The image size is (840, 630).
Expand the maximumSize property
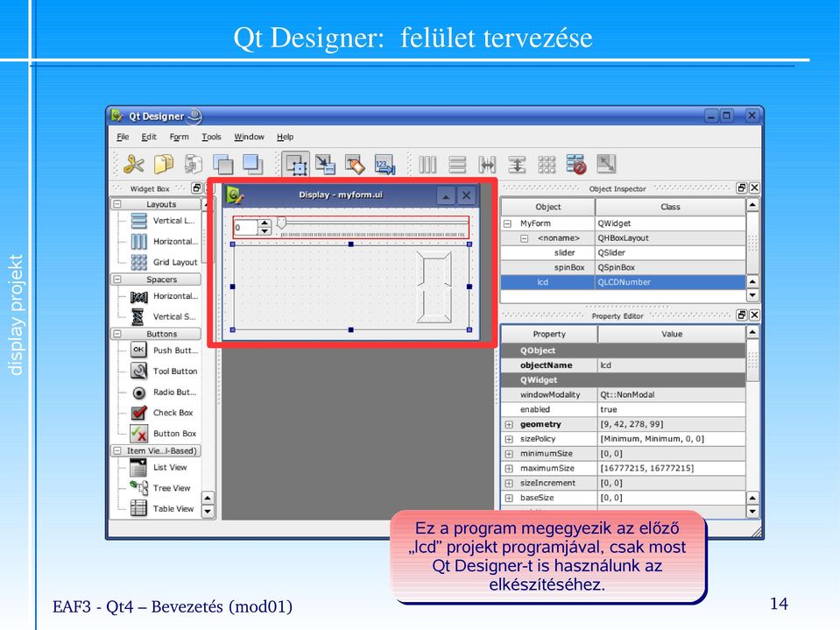click(x=509, y=469)
